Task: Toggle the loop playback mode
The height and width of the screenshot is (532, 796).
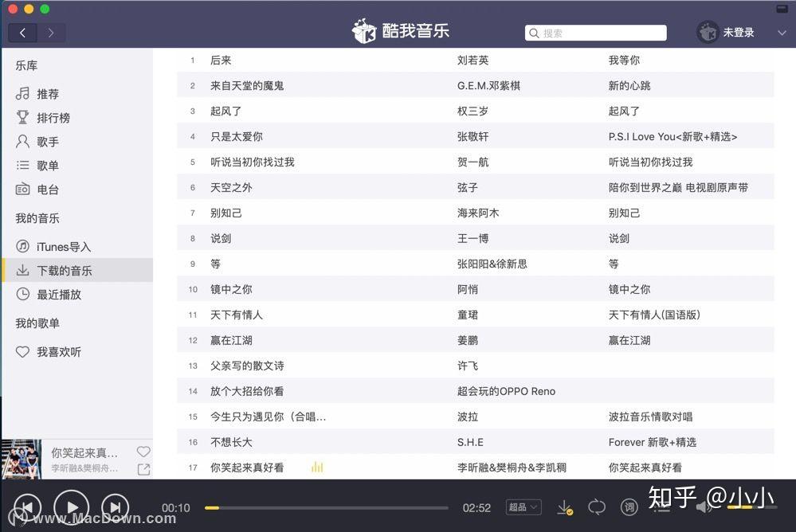Action: 597,507
